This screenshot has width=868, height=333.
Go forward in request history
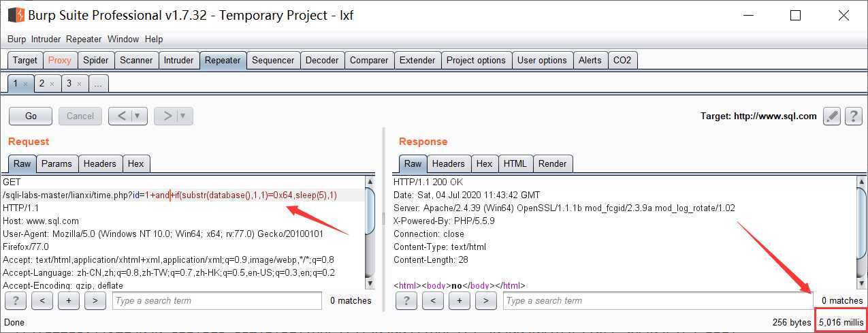coord(167,116)
